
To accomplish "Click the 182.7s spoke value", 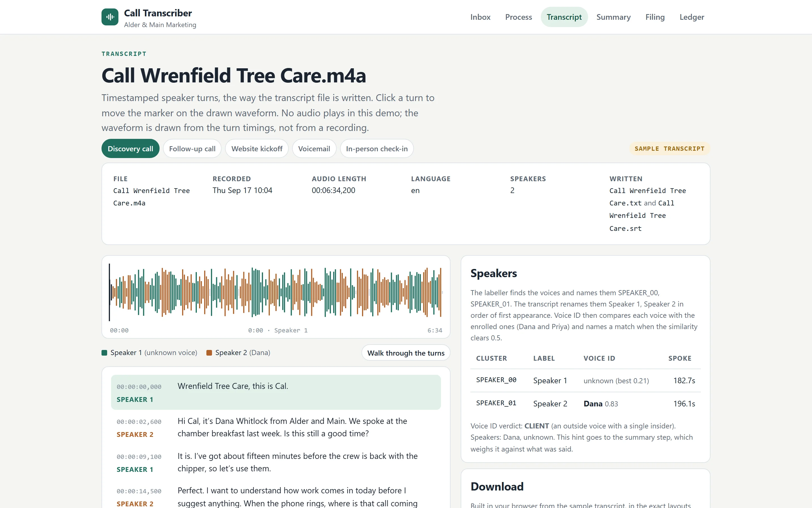I will pos(684,381).
